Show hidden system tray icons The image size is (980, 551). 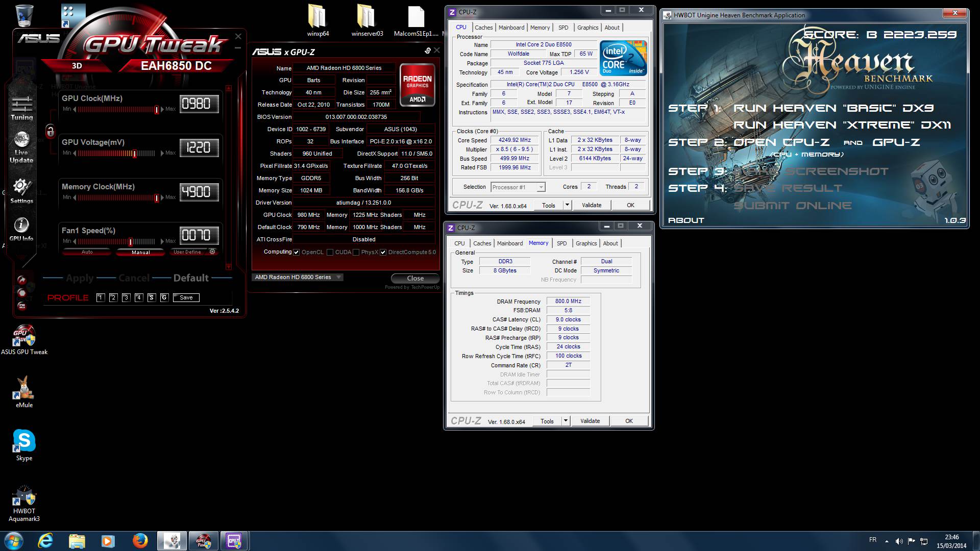(887, 541)
